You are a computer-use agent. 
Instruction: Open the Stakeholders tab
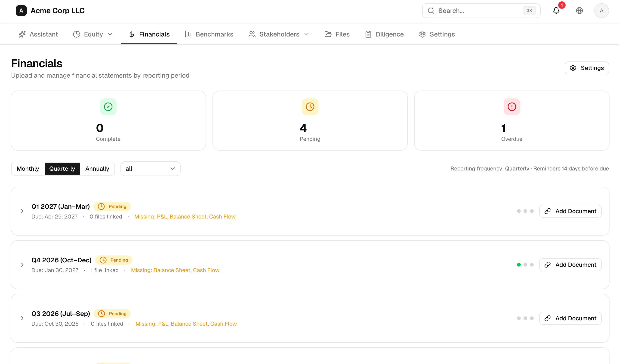pos(279,34)
